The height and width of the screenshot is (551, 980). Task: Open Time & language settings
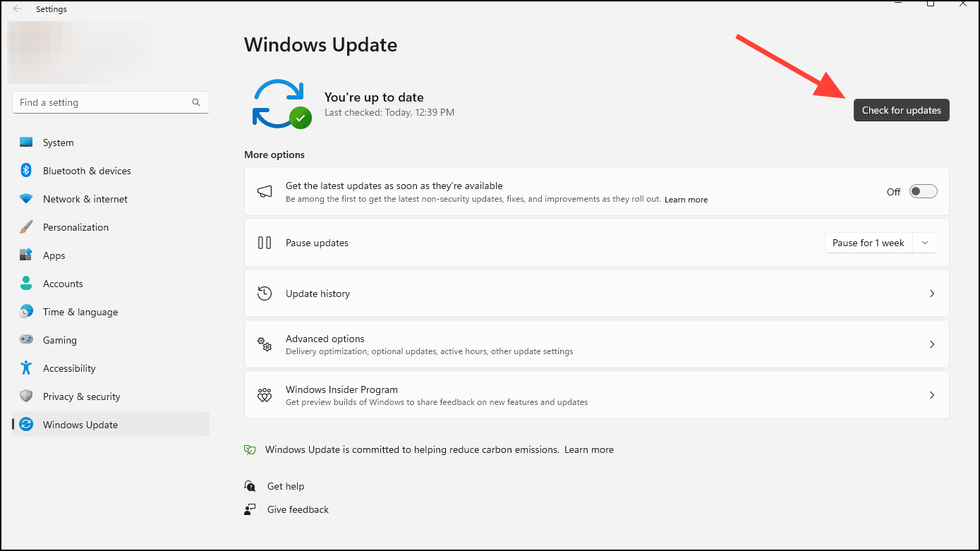click(25, 311)
